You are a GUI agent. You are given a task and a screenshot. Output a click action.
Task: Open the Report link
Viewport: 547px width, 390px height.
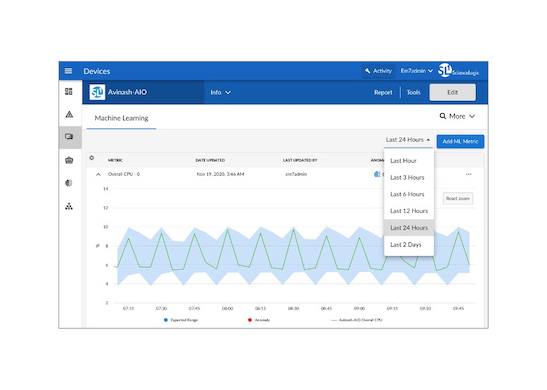tap(383, 92)
